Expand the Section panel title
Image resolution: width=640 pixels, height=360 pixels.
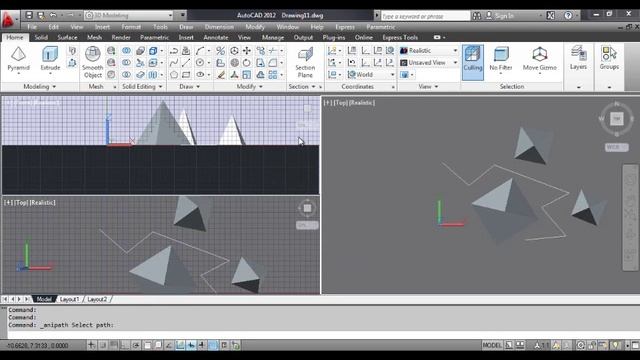pyautogui.click(x=302, y=87)
